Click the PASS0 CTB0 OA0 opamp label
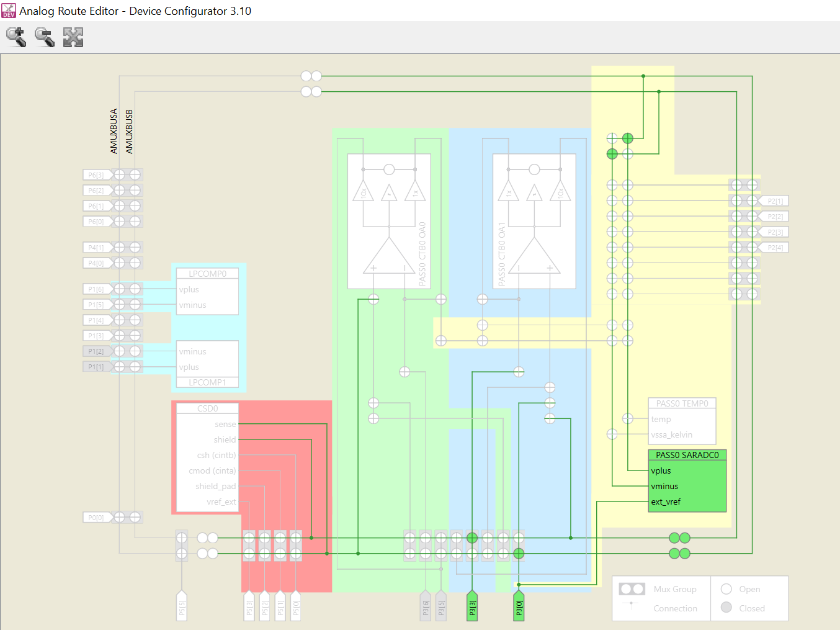This screenshot has height=630, width=840. 422,254
